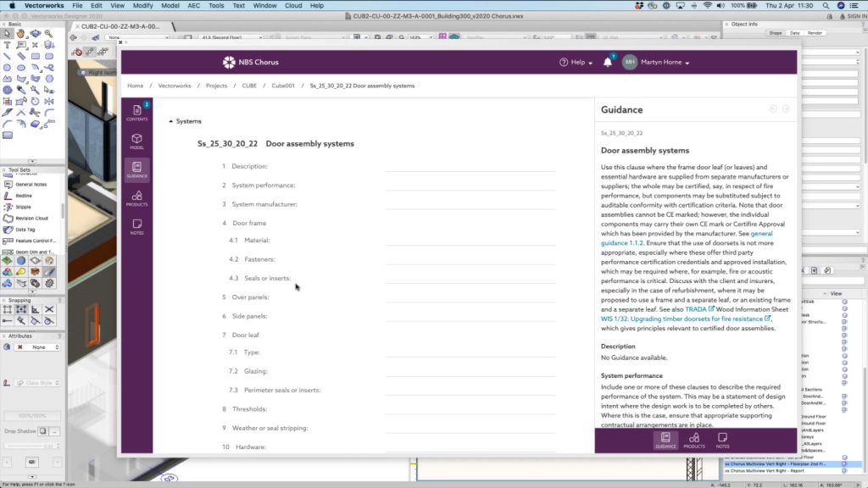Select the Fillet tool

pos(49,113)
